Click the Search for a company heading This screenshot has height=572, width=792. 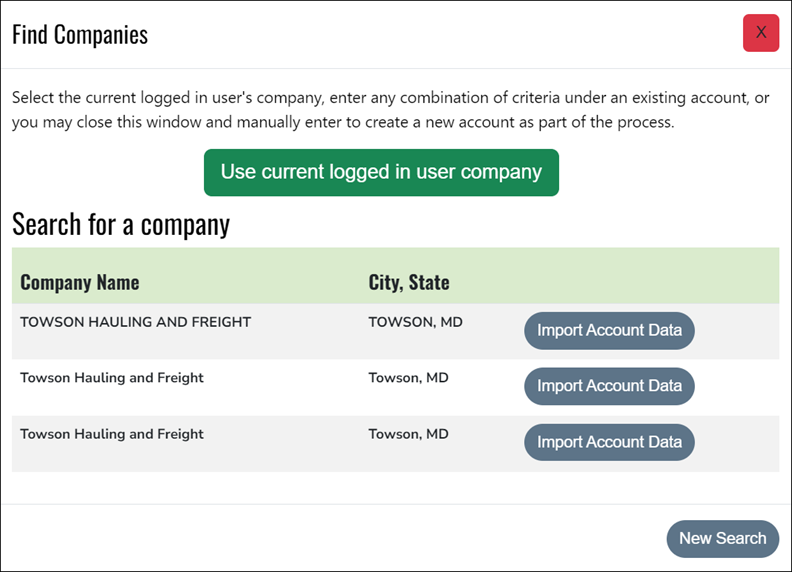click(121, 224)
